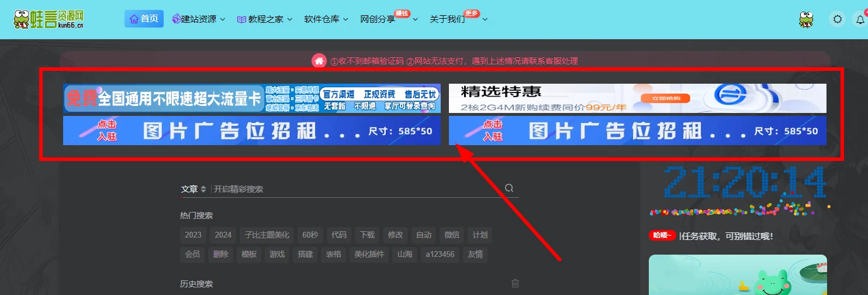Screen dimensions: 868x295
Task: Open the 建站资源 menu
Action: point(199,19)
